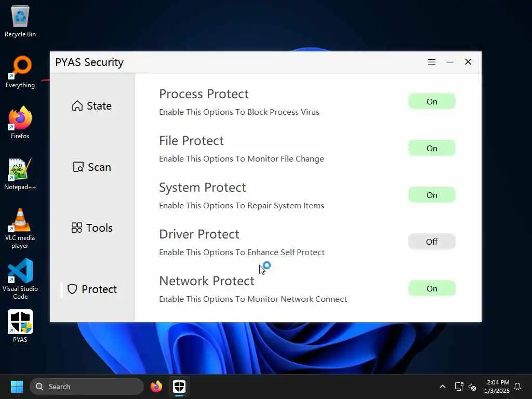Show hidden system tray icons
Image resolution: width=532 pixels, height=399 pixels.
click(443, 387)
